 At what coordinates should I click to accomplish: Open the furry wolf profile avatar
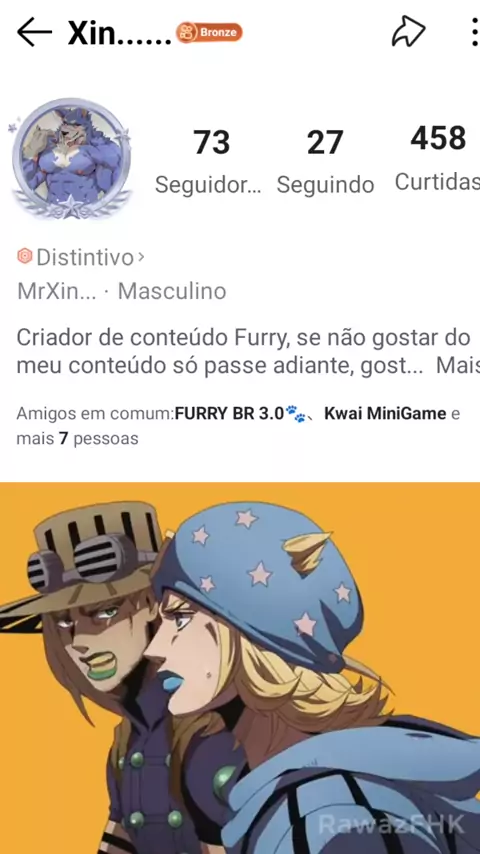tap(70, 158)
